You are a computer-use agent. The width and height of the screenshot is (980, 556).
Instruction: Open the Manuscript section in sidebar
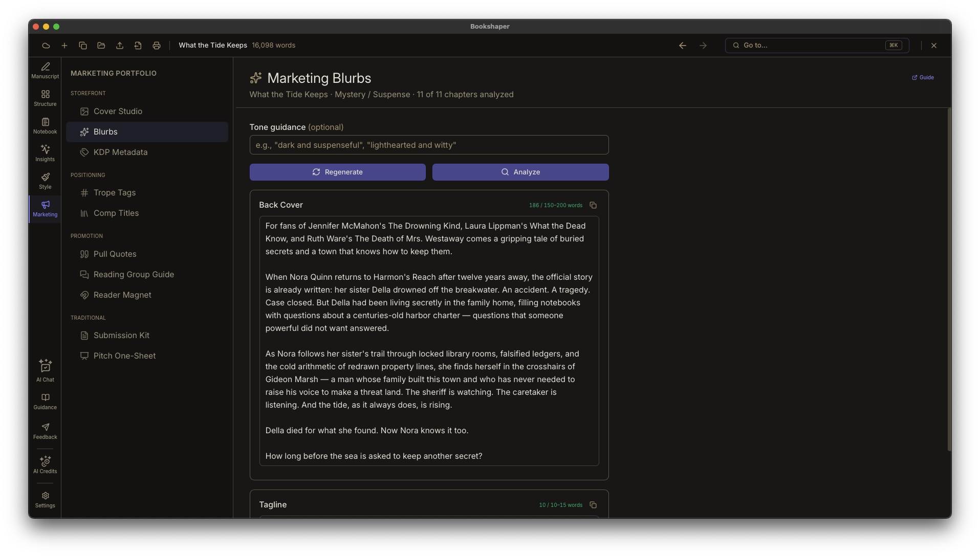click(x=45, y=71)
